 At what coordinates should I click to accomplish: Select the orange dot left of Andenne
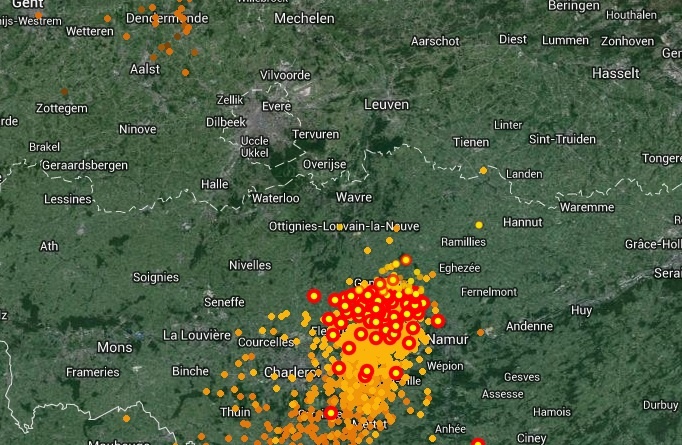[480, 332]
